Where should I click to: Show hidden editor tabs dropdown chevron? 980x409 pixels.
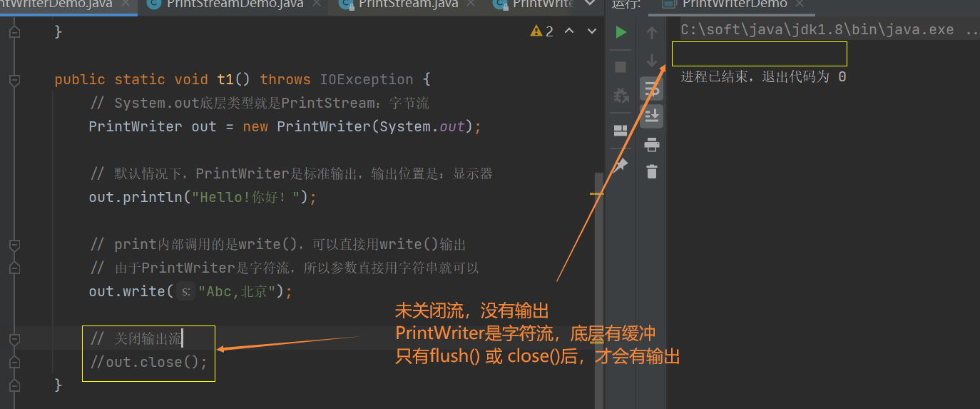[x=589, y=4]
